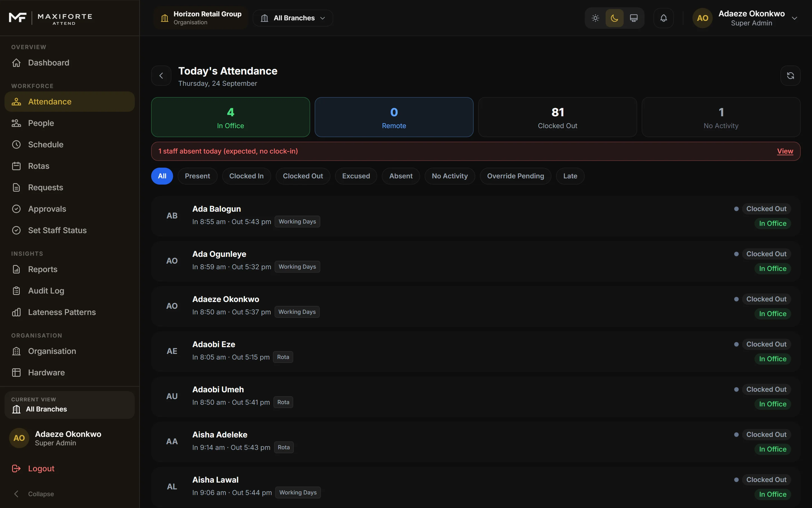Open Lateness Patterns insights
The image size is (812, 508).
[69, 312]
